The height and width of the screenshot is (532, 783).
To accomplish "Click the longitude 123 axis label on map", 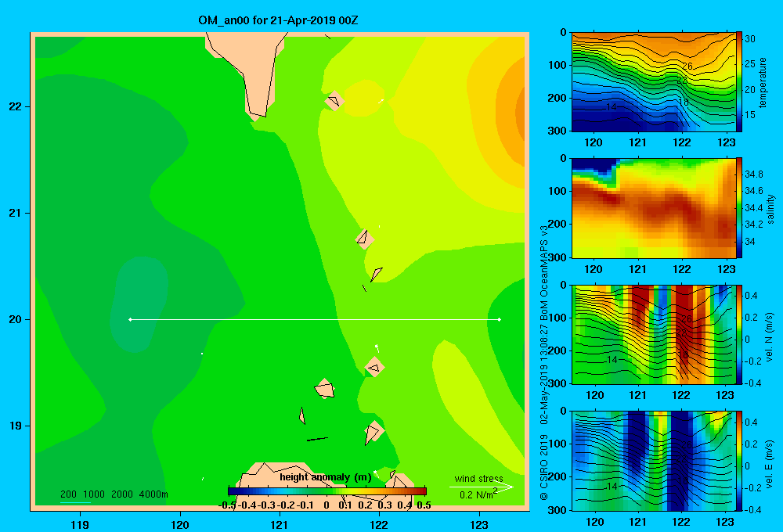I will 479,524.
